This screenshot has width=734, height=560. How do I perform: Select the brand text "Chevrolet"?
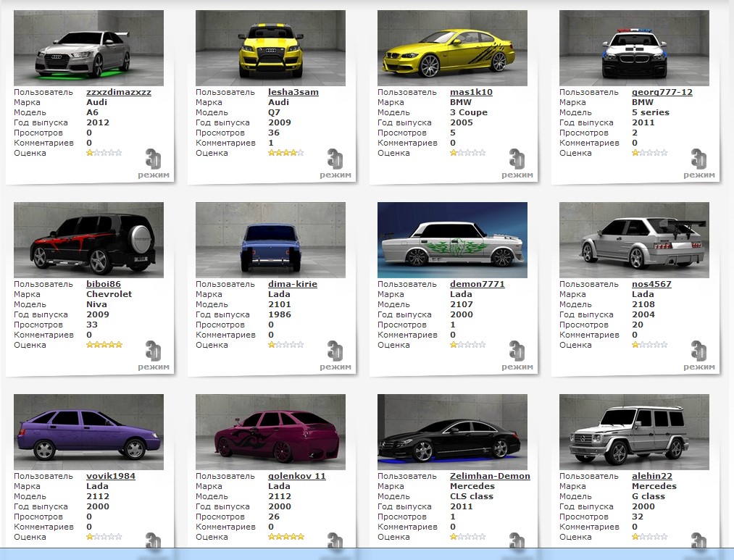109,294
